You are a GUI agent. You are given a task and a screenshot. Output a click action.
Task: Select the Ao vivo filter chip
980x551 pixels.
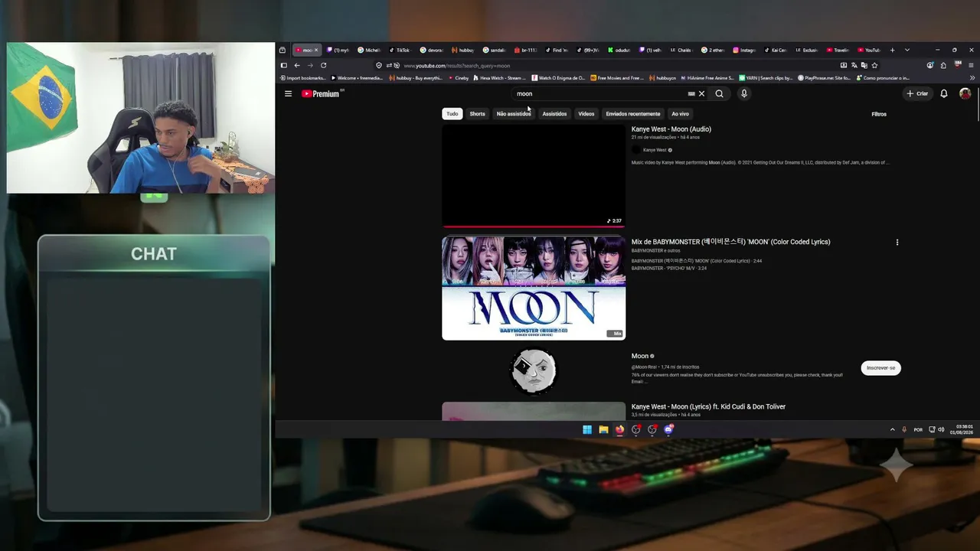(680, 114)
